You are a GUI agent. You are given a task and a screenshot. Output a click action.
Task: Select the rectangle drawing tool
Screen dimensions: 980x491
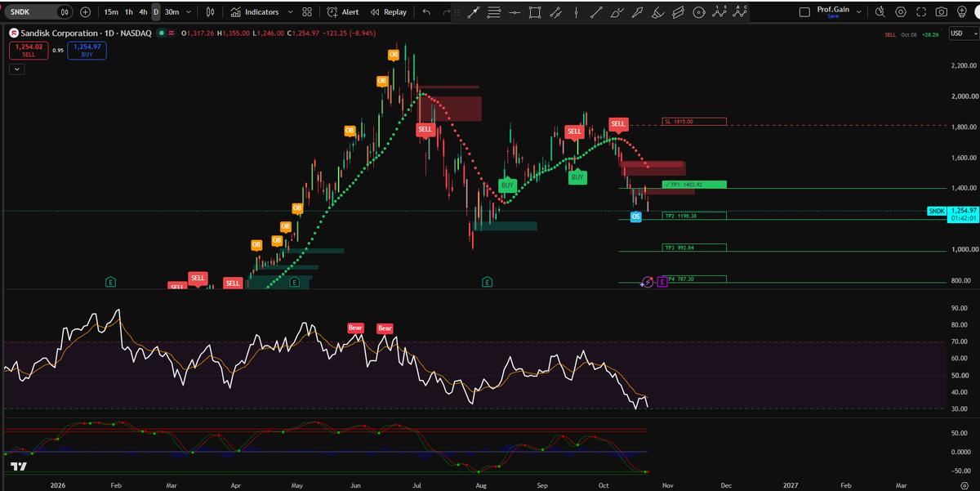[x=535, y=12]
